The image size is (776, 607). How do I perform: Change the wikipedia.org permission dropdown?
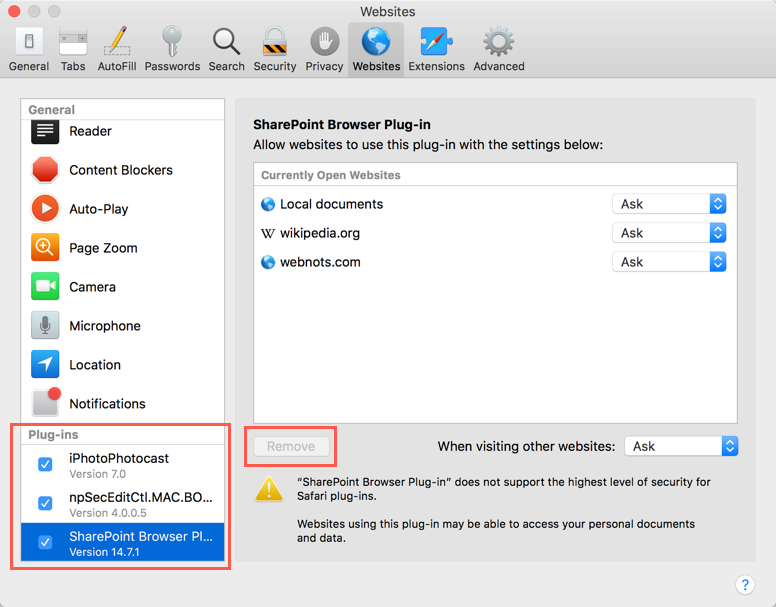tap(668, 233)
